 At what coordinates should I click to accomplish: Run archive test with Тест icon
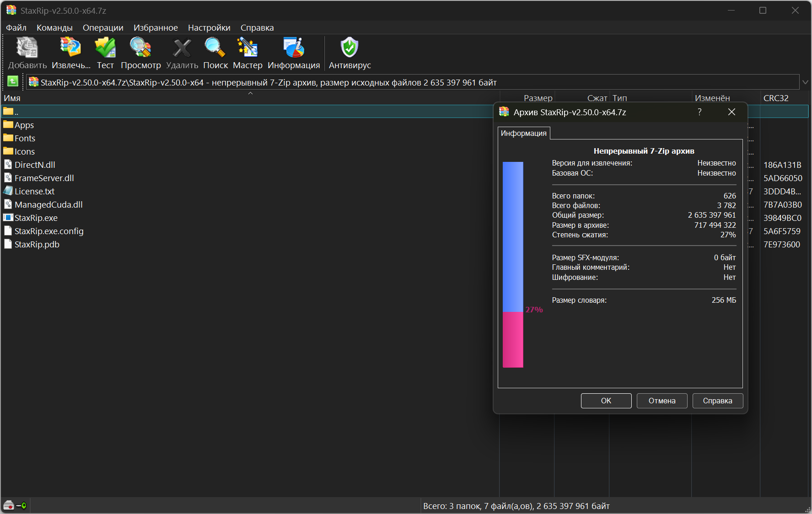tap(105, 48)
